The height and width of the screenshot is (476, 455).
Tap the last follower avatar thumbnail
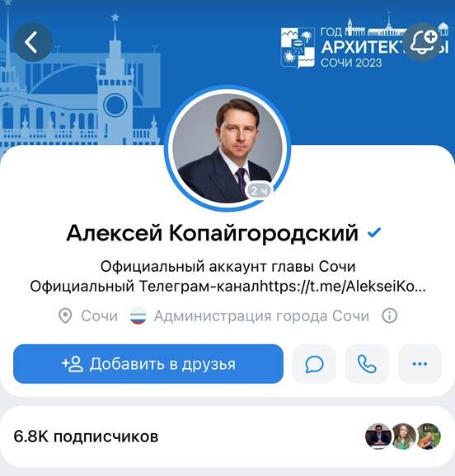(x=429, y=436)
